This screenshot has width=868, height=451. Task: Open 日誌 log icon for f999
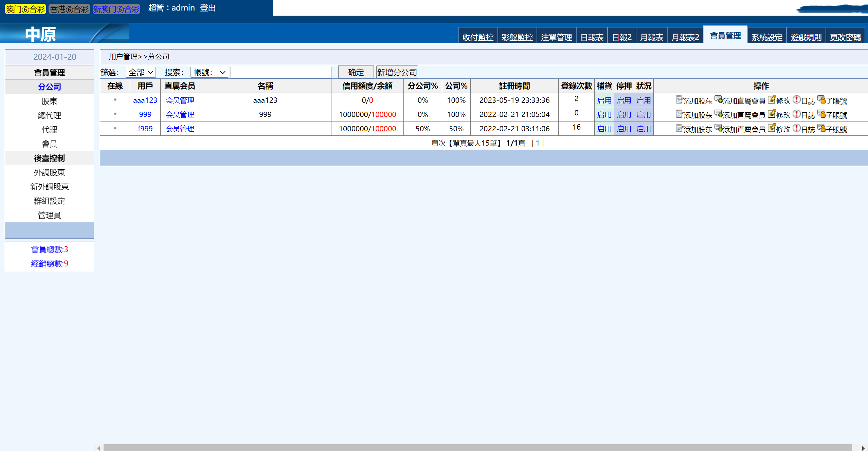click(797, 128)
